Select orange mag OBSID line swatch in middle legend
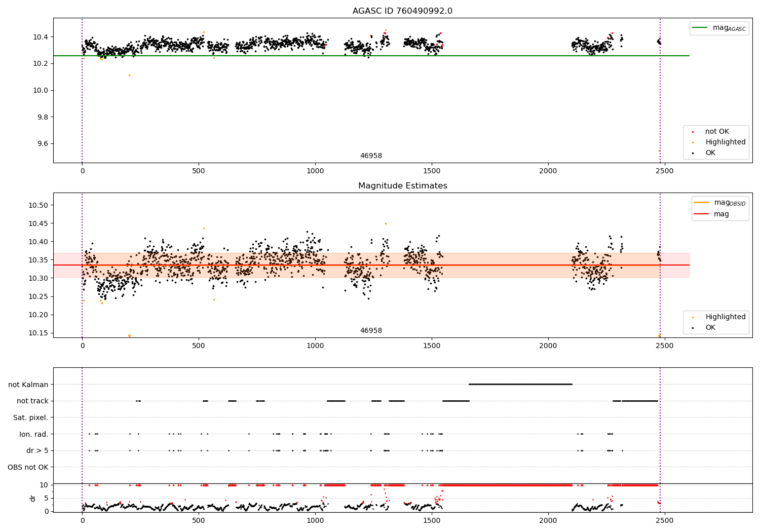760x532 pixels. pyautogui.click(x=701, y=203)
